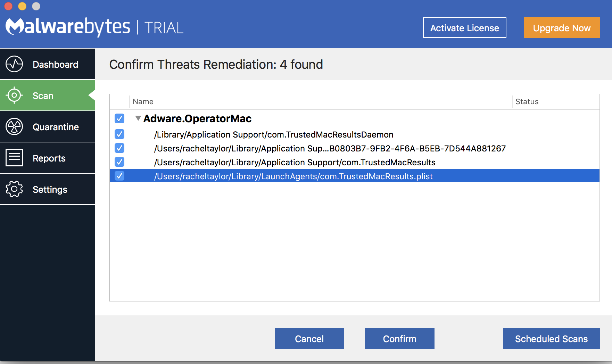Cancel the threat remediation
The image size is (612, 364).
tap(309, 339)
